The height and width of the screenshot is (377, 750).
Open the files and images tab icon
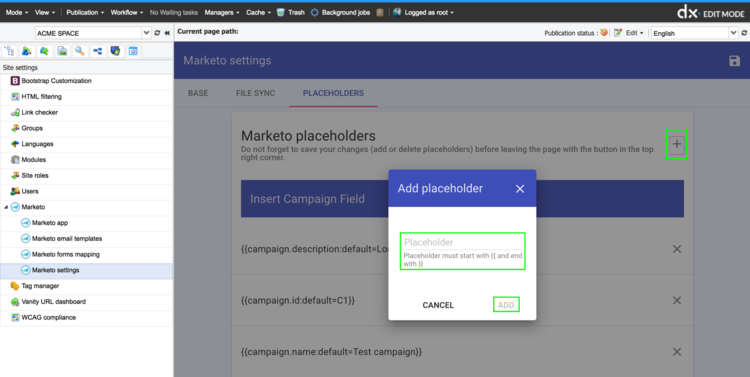[x=62, y=51]
